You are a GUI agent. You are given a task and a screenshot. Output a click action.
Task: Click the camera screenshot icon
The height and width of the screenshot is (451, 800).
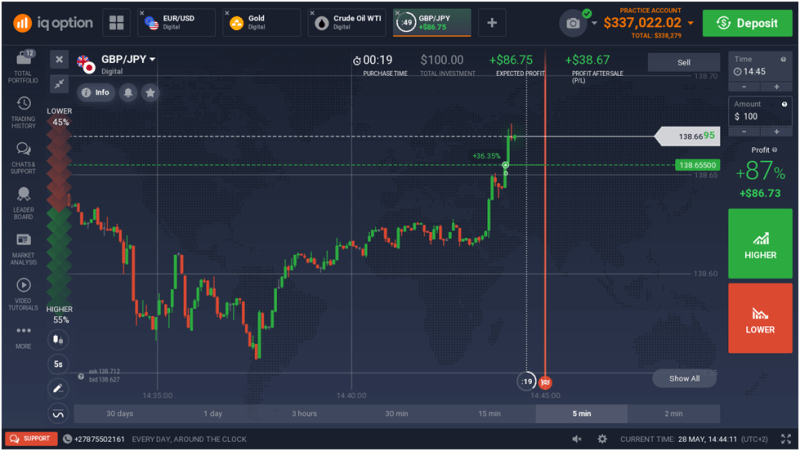(x=573, y=23)
